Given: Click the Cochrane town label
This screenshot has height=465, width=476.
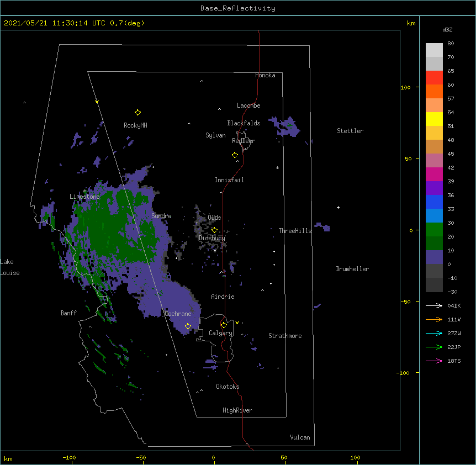Looking at the screenshot, I should [178, 314].
